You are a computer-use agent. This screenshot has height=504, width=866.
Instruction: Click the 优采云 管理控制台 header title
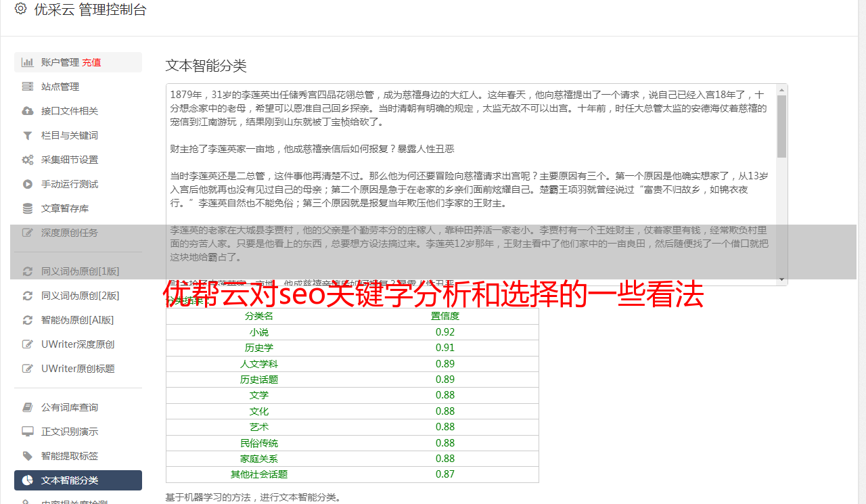pos(90,9)
